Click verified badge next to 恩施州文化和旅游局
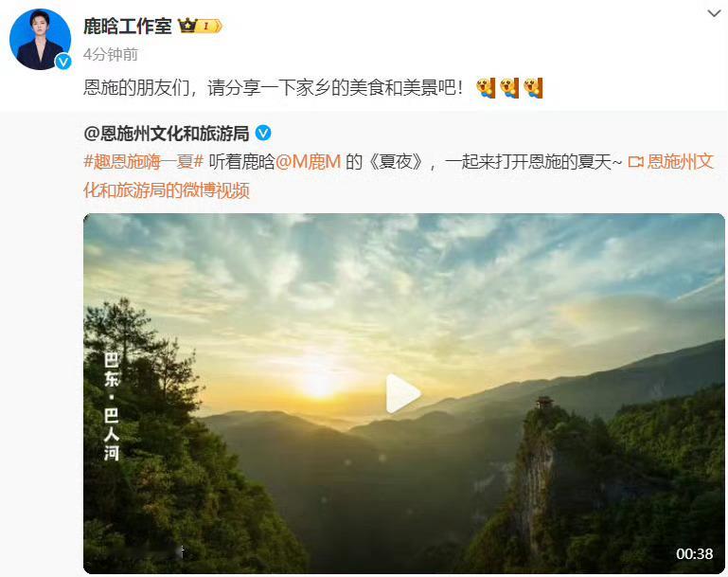 [263, 134]
